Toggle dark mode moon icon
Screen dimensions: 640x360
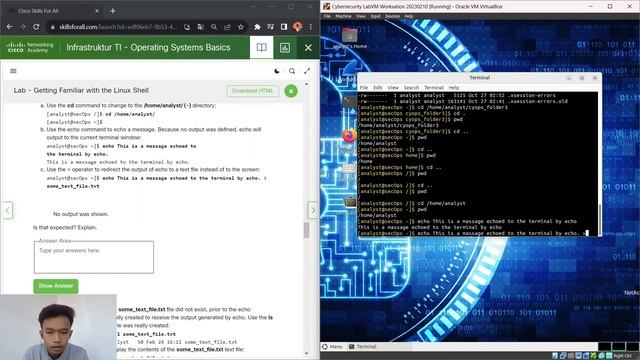coord(277,71)
